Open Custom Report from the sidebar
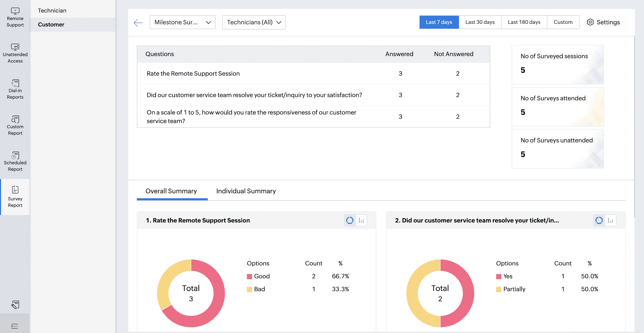The width and height of the screenshot is (644, 333). [15, 125]
